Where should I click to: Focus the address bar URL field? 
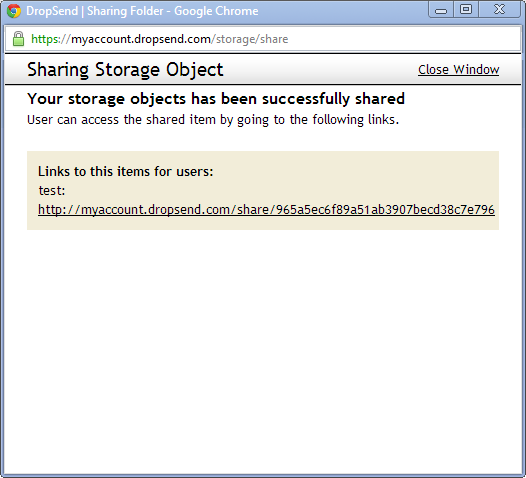(x=263, y=39)
